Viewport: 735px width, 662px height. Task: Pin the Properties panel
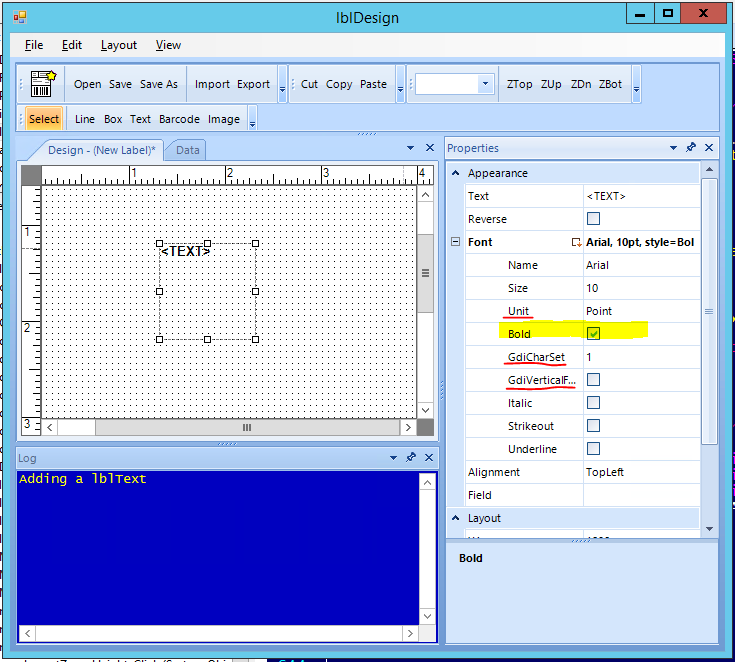tap(690, 148)
